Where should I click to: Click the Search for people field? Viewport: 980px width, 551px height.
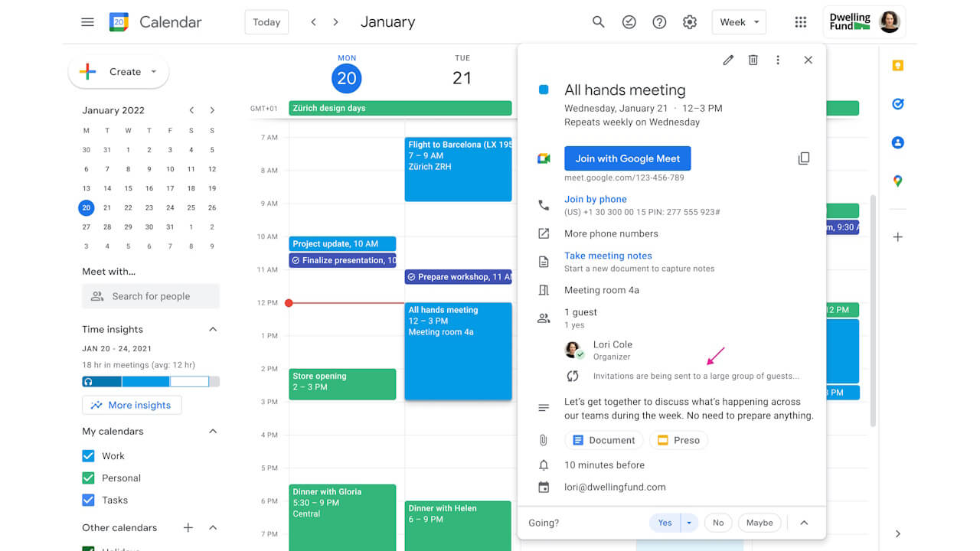[x=151, y=296]
